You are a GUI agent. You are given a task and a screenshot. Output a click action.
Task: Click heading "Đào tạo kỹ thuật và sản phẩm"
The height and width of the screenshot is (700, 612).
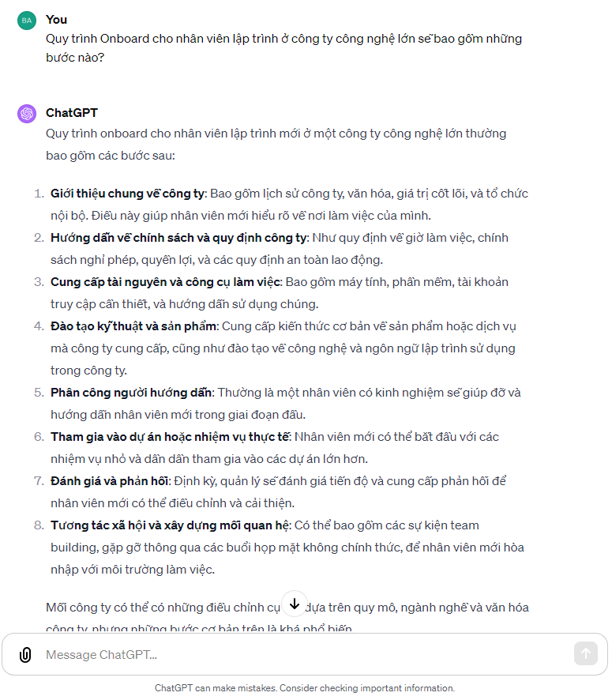click(x=133, y=326)
